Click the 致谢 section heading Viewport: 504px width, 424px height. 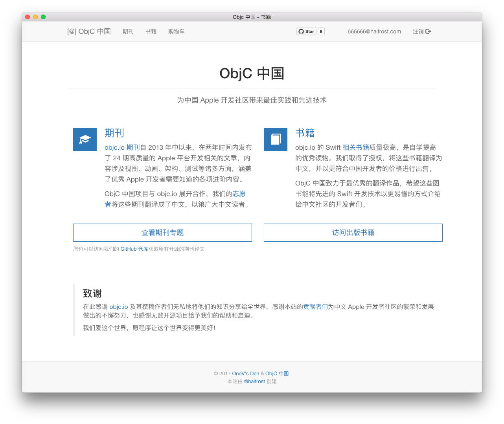point(92,294)
